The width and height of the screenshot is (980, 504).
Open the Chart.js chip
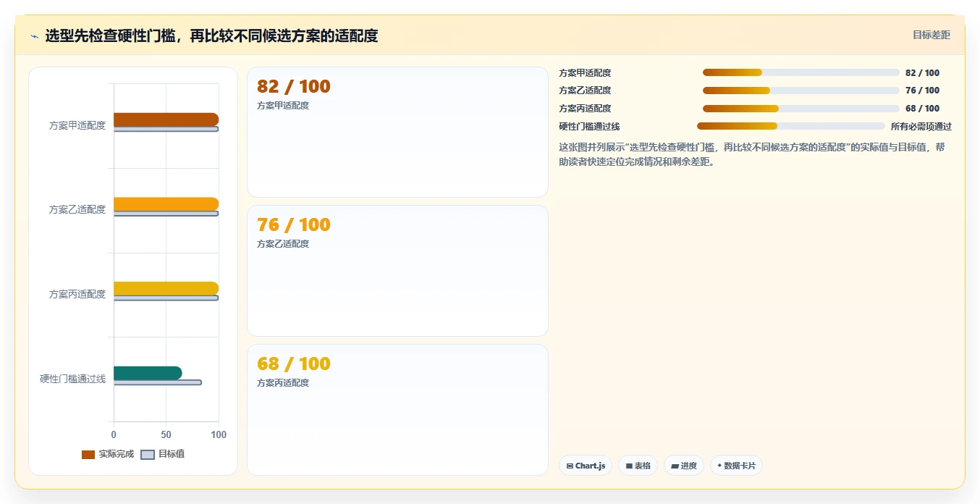(586, 466)
